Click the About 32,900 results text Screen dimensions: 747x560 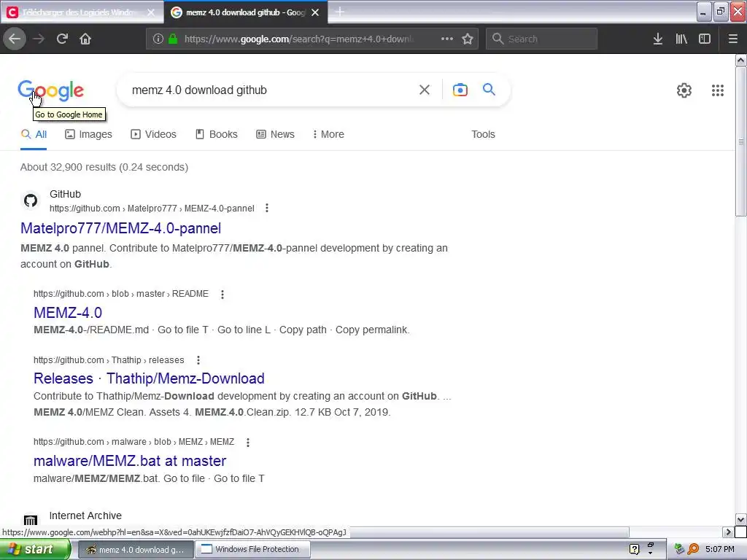pyautogui.click(x=104, y=167)
